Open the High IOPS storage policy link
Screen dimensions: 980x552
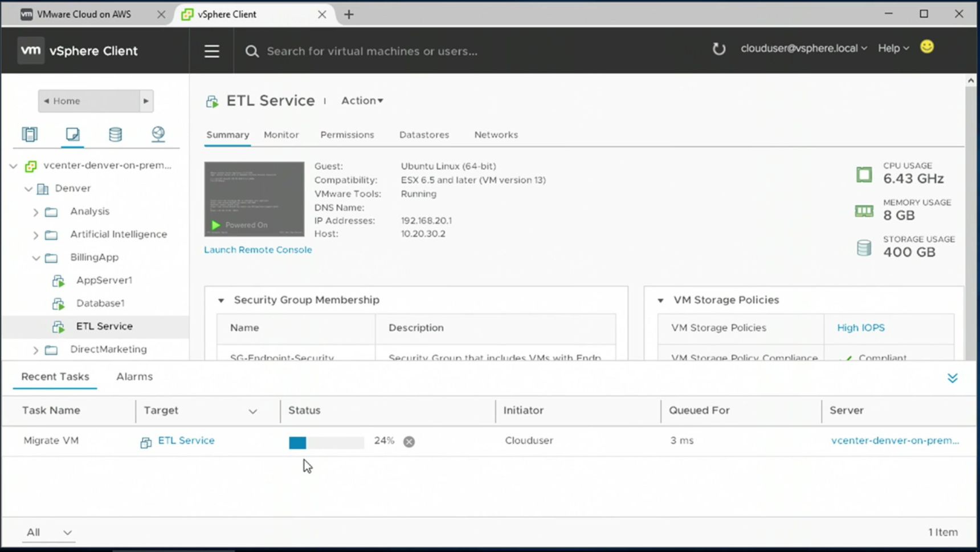tap(860, 328)
